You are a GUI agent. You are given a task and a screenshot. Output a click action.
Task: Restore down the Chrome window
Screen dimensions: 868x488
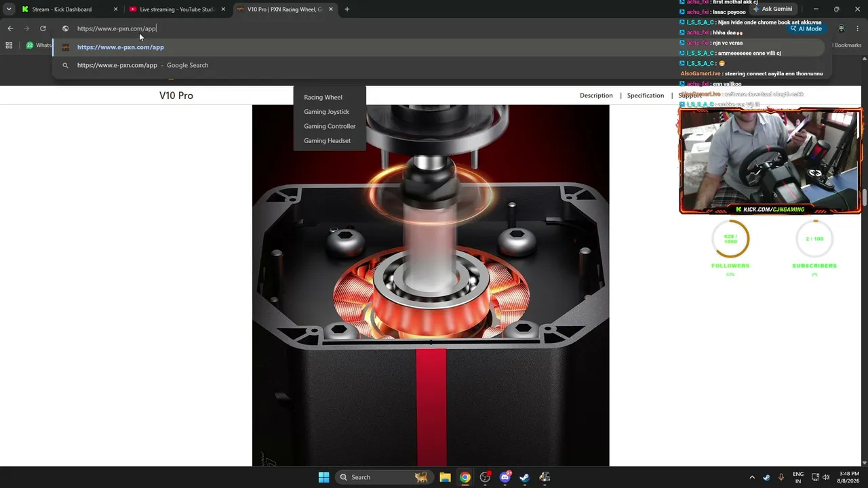837,9
